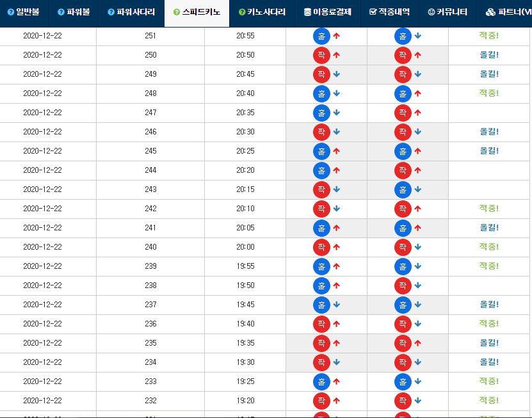Click the 적중! result in round 248 row
The height and width of the screenshot is (418, 532).
(x=489, y=93)
